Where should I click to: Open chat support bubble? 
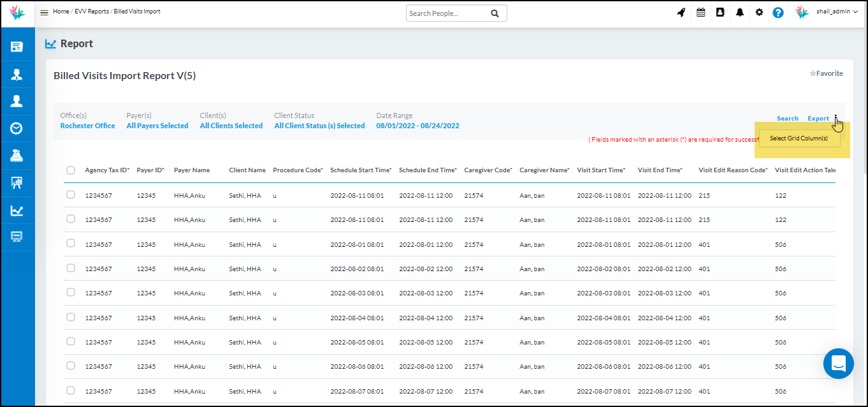pos(838,364)
